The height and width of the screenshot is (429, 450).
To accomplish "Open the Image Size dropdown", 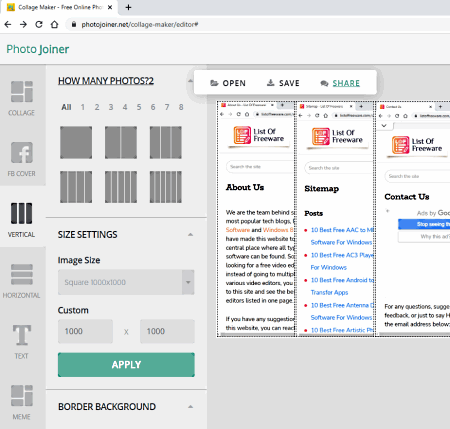I will 126,282.
